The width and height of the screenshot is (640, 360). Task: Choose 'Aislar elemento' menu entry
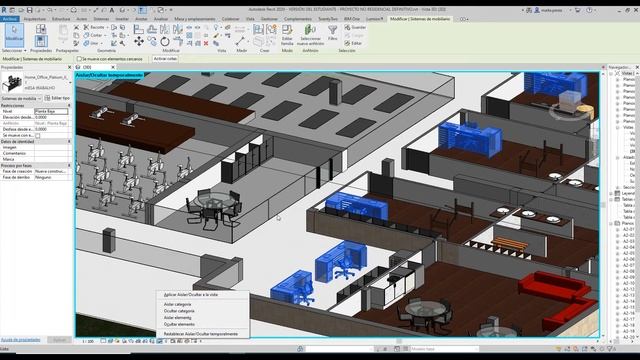coord(178,318)
